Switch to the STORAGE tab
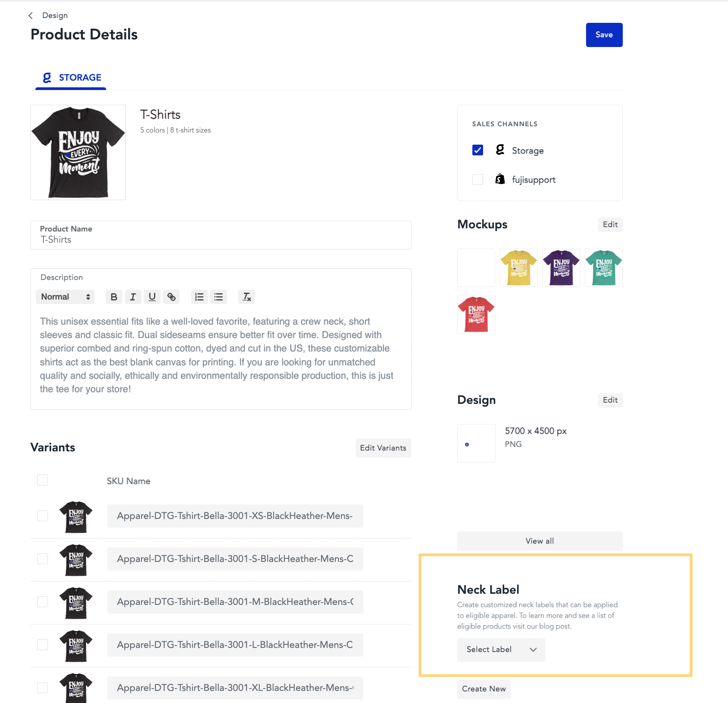 tap(70, 77)
